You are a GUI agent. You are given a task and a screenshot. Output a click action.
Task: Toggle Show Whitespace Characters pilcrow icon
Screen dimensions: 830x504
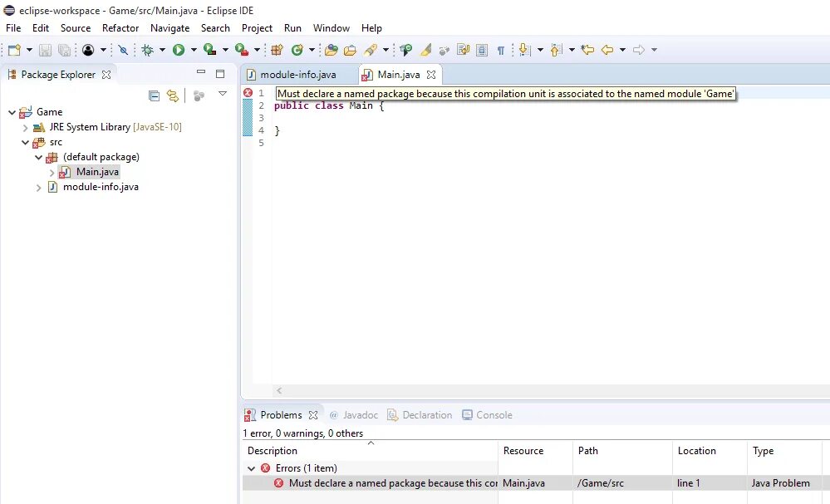[x=500, y=51]
